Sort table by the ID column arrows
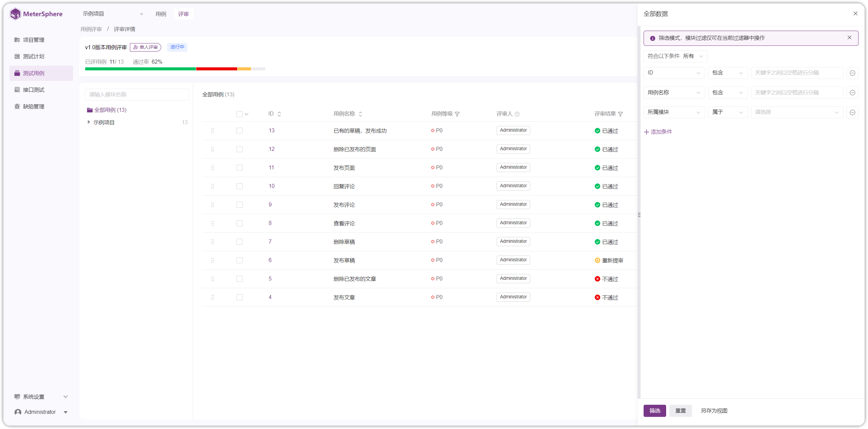Viewport: 868px width, 429px height. tap(279, 114)
